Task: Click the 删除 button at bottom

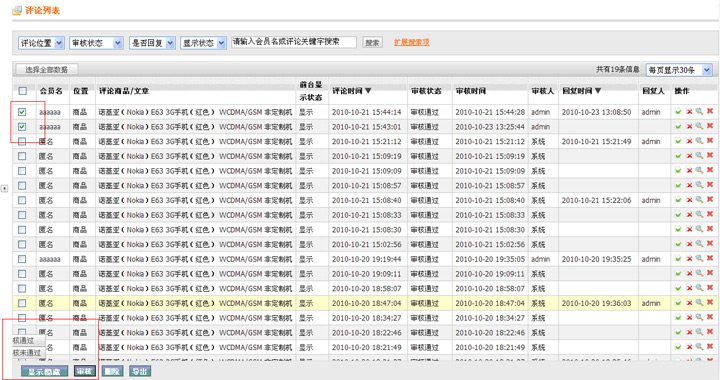Action: pyautogui.click(x=112, y=371)
